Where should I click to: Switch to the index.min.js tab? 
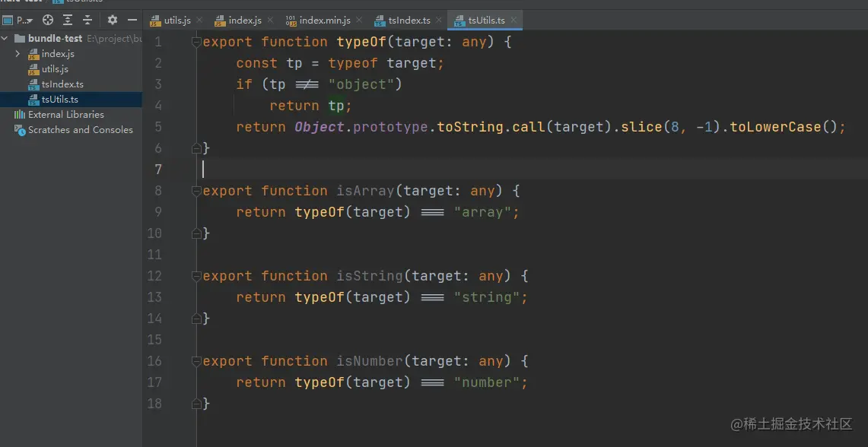pyautogui.click(x=324, y=21)
